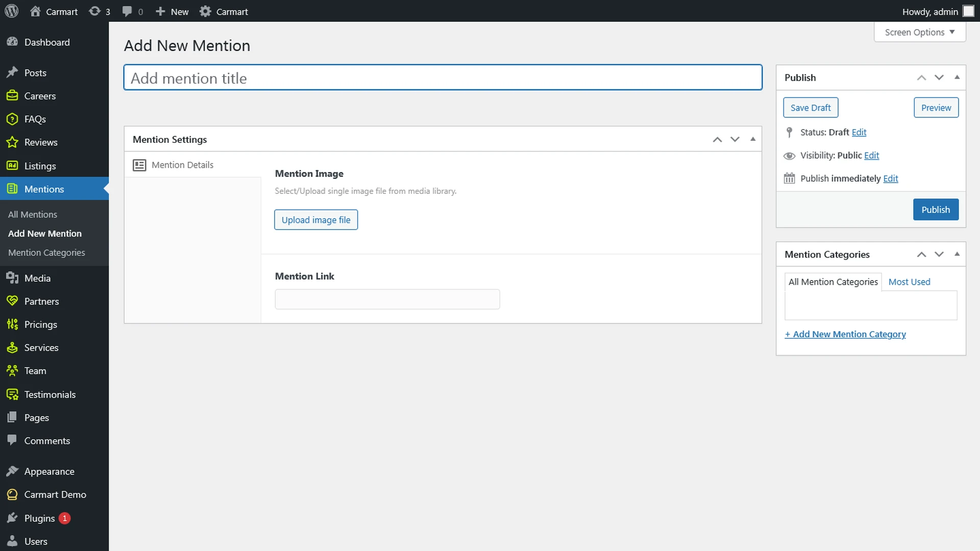The image size is (980, 551).
Task: Edit the Public visibility link
Action: [x=872, y=155]
